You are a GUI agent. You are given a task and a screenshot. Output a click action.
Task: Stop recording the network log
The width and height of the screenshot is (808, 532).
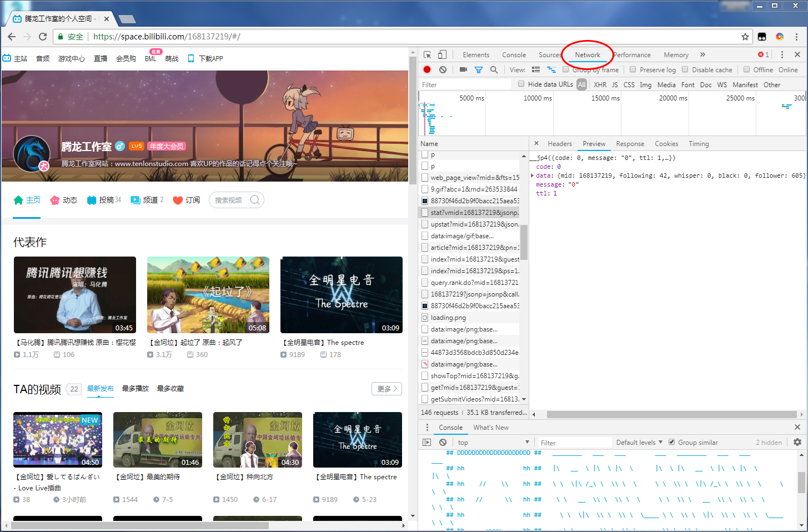point(427,70)
